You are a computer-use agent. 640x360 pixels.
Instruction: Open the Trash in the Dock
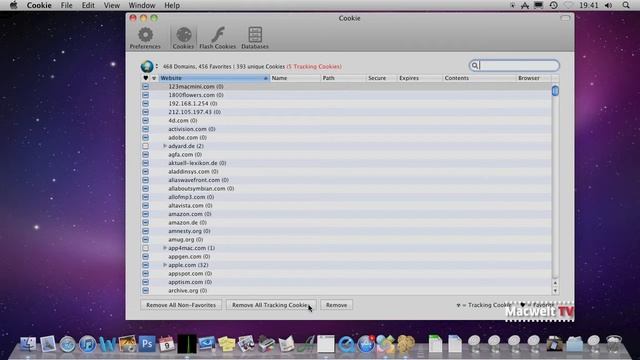(x=614, y=344)
